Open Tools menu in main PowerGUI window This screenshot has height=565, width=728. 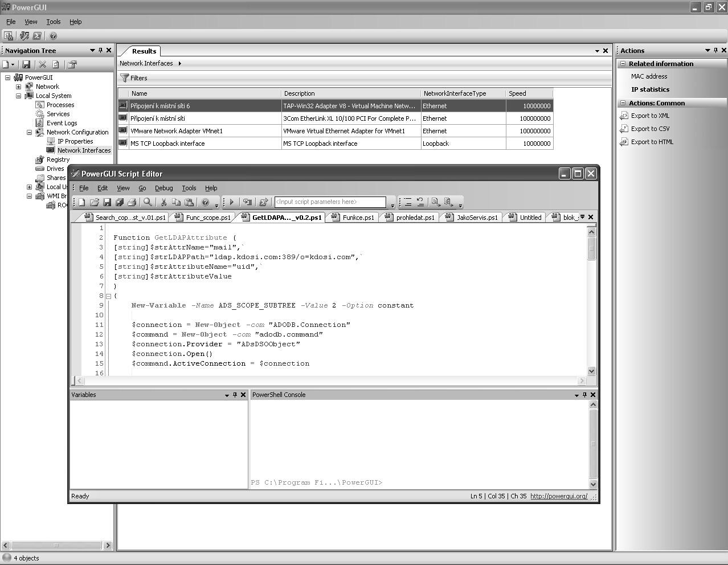pyautogui.click(x=54, y=22)
